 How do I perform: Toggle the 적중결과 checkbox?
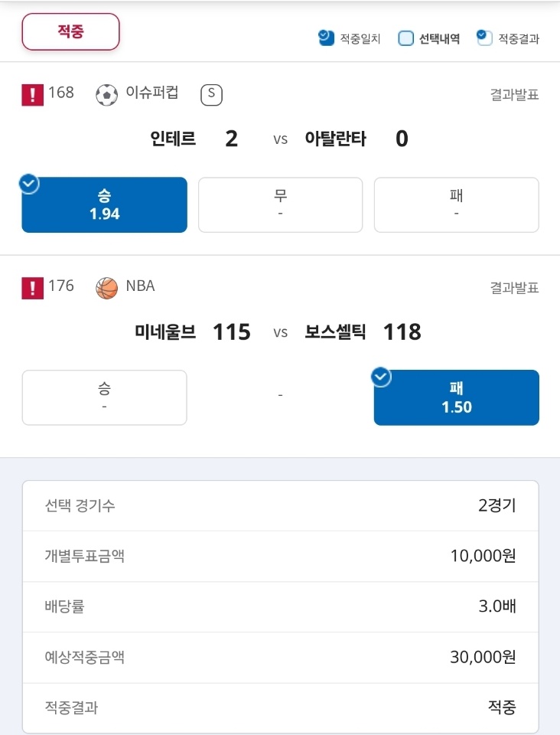pyautogui.click(x=484, y=38)
